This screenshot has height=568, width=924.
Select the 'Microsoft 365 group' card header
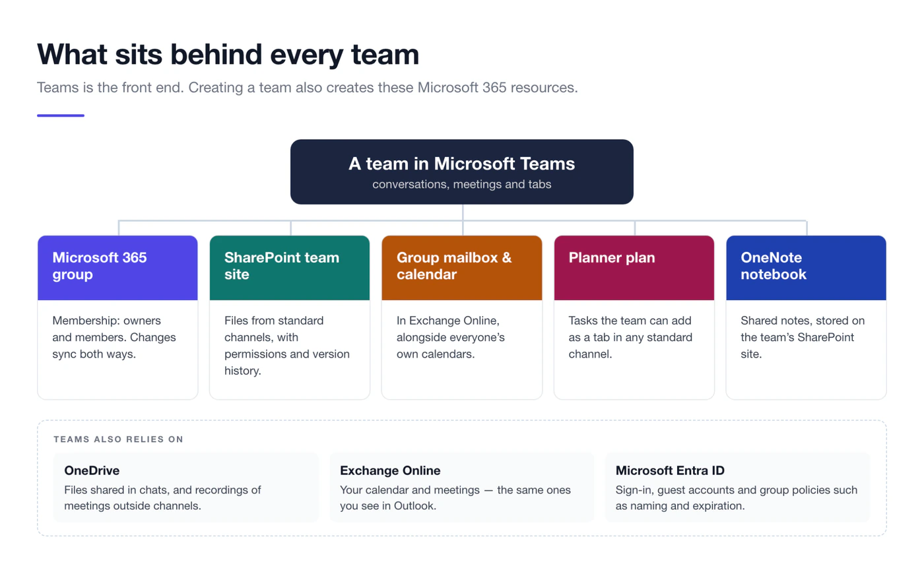117,268
